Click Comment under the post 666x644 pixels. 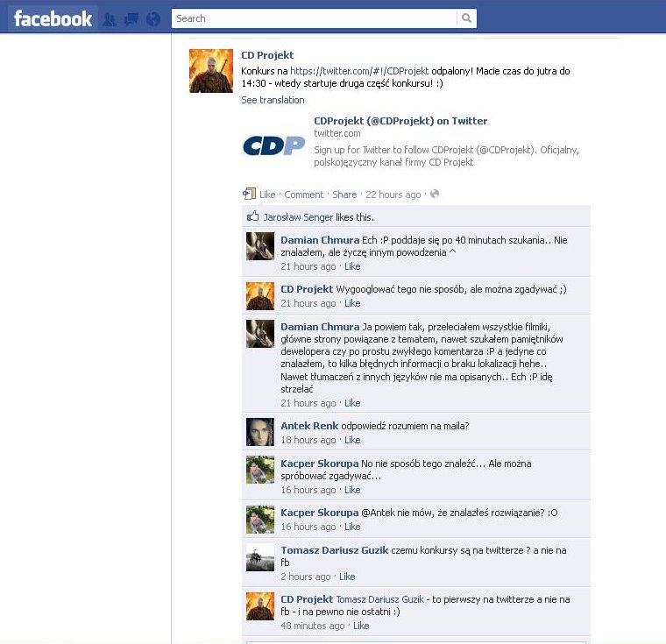click(x=304, y=195)
